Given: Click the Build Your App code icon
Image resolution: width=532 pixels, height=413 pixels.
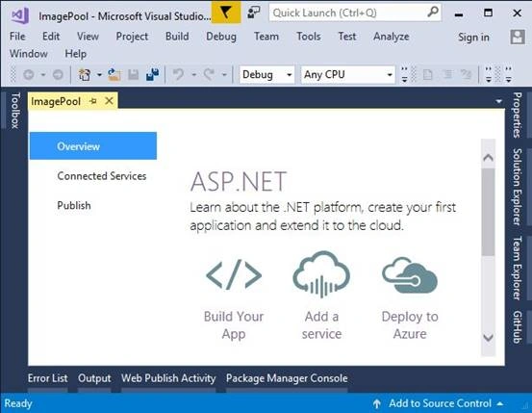Looking at the screenshot, I should click(x=234, y=274).
